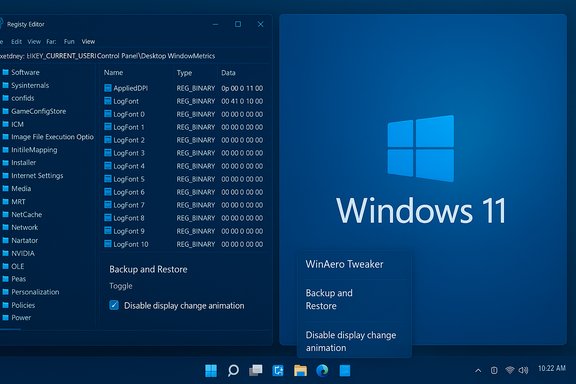The image size is (576, 384).
Task: Select the AppliedDPI value icon
Action: pyautogui.click(x=108, y=88)
